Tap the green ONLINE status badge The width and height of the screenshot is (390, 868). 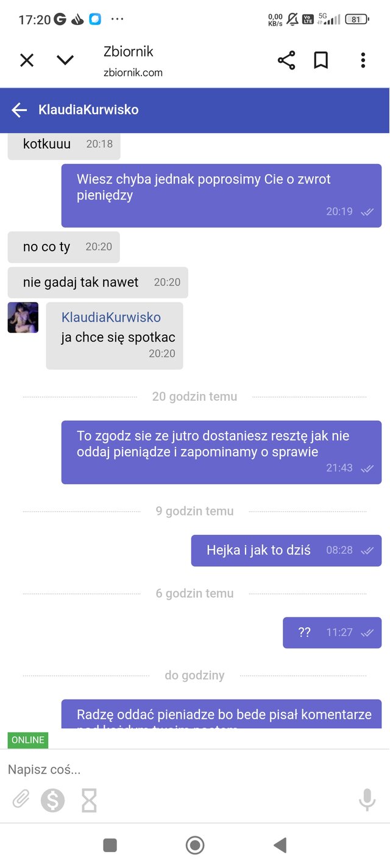(x=28, y=740)
